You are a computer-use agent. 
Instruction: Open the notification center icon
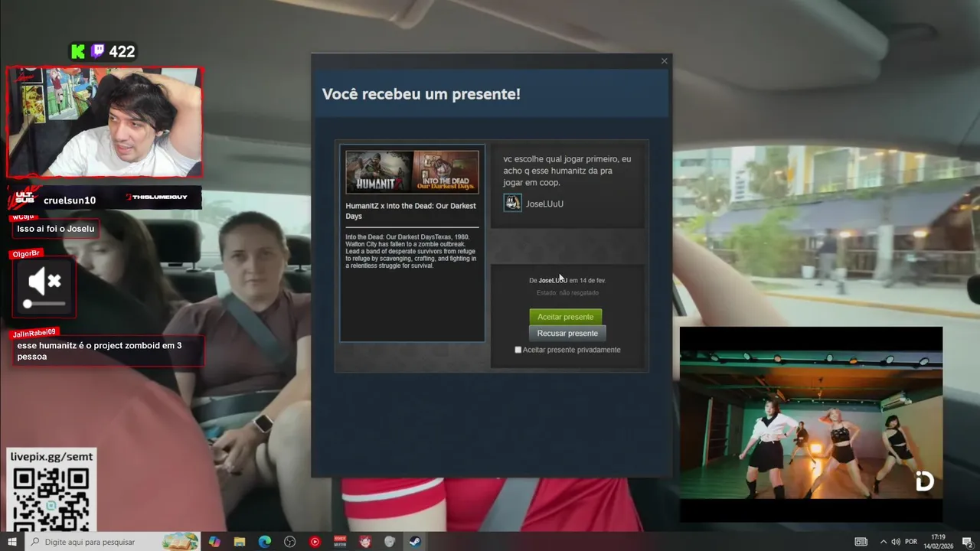[967, 542]
